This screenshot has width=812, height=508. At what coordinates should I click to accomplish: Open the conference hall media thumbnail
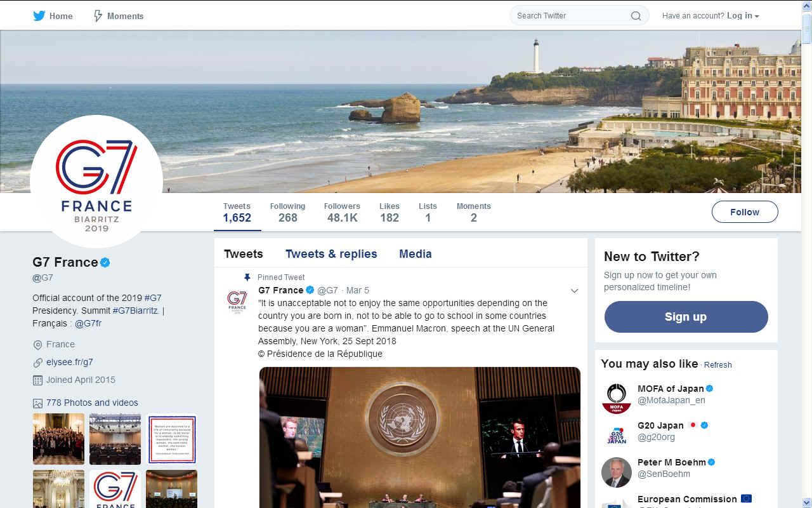tap(115, 439)
